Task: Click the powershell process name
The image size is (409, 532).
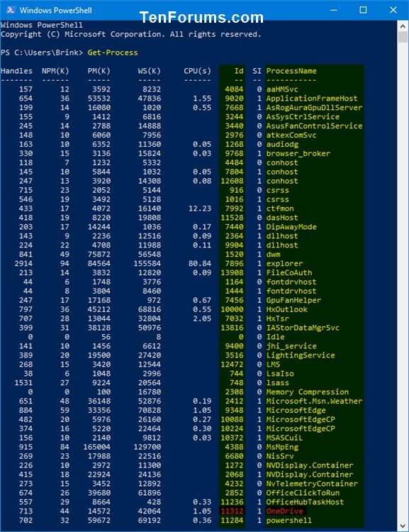Action: [x=289, y=520]
